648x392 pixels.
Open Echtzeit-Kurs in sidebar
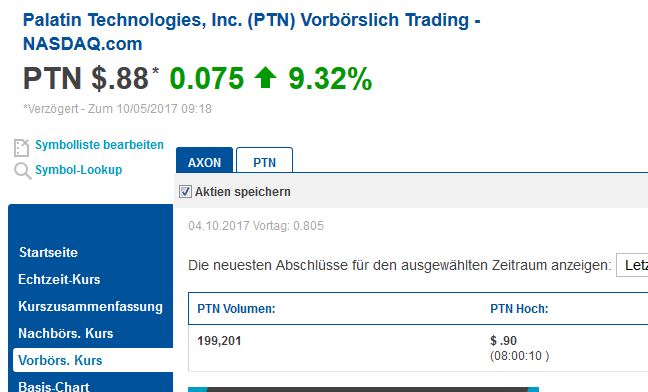[59, 279]
